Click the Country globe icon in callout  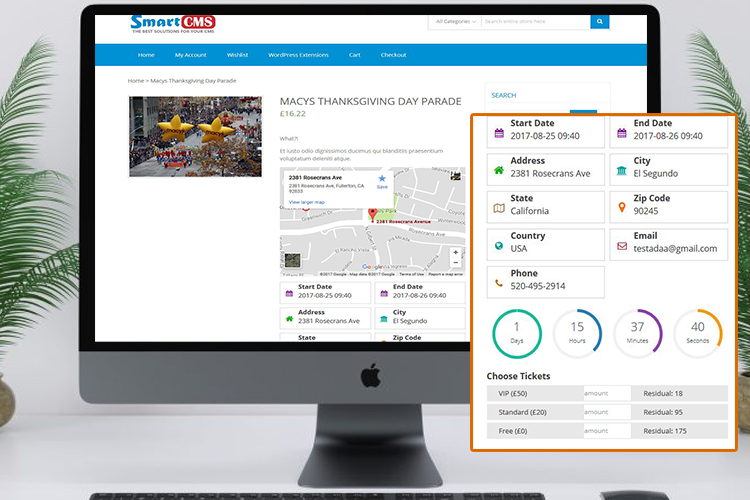click(x=499, y=246)
